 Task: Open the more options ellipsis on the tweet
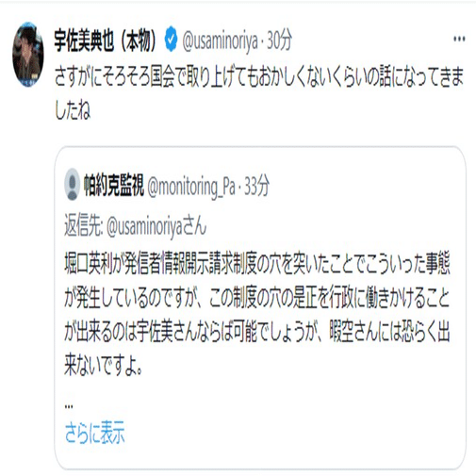[459, 40]
